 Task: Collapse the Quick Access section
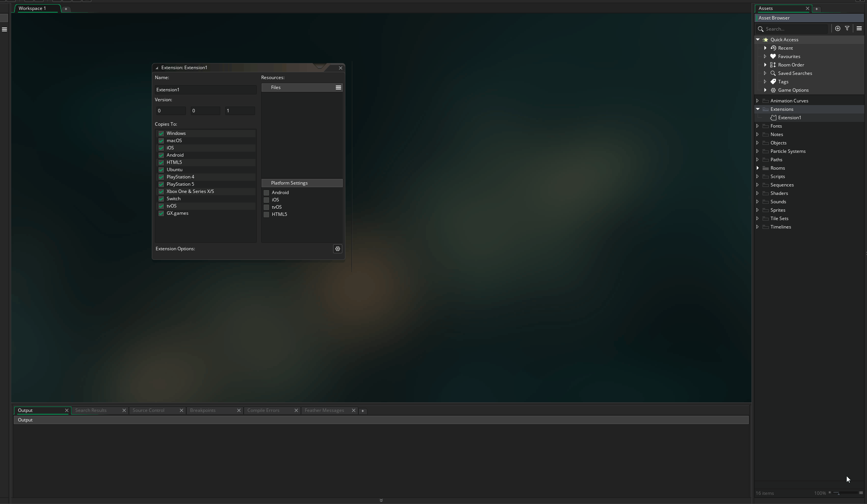758,39
